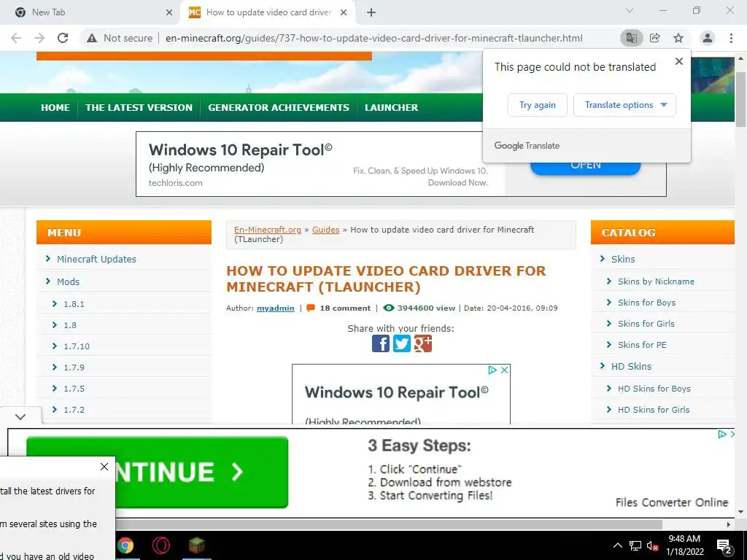Bookmark this page with the star icon

pyautogui.click(x=678, y=38)
